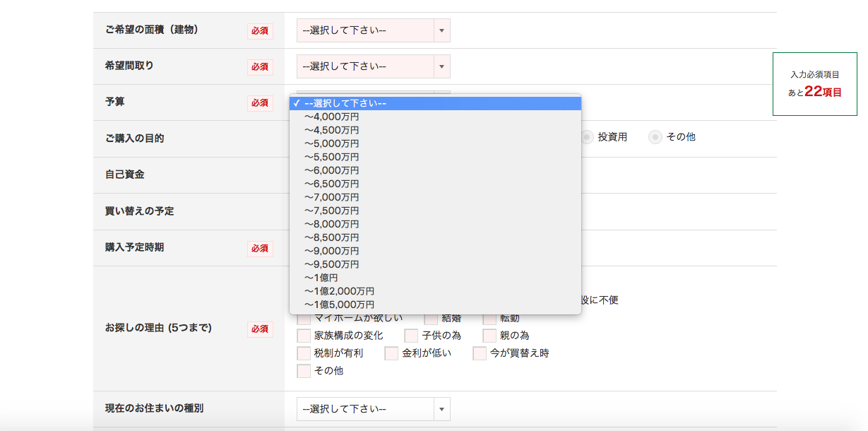The height and width of the screenshot is (431, 868).
Task: Choose the その他 purchase purpose radio button
Action: (x=655, y=138)
